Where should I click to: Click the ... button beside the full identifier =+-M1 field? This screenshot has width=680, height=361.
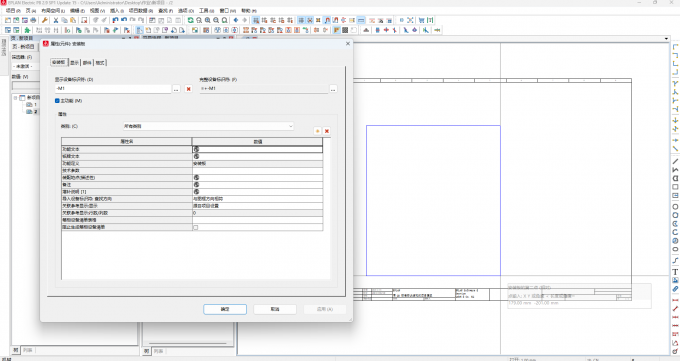click(x=333, y=89)
